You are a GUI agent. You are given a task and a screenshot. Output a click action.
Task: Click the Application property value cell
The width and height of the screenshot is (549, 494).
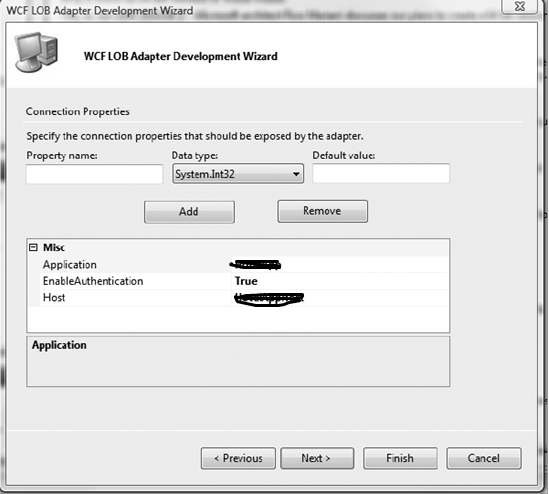coord(340,265)
